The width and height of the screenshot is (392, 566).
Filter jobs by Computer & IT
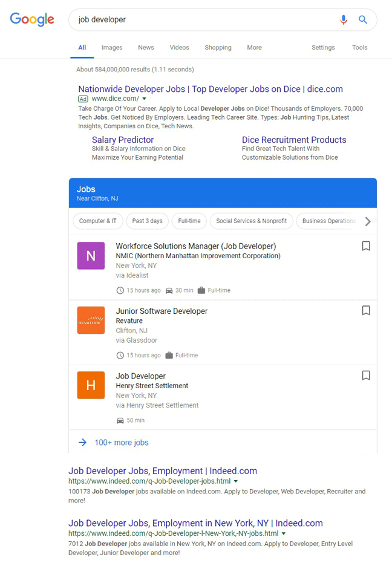[98, 221]
